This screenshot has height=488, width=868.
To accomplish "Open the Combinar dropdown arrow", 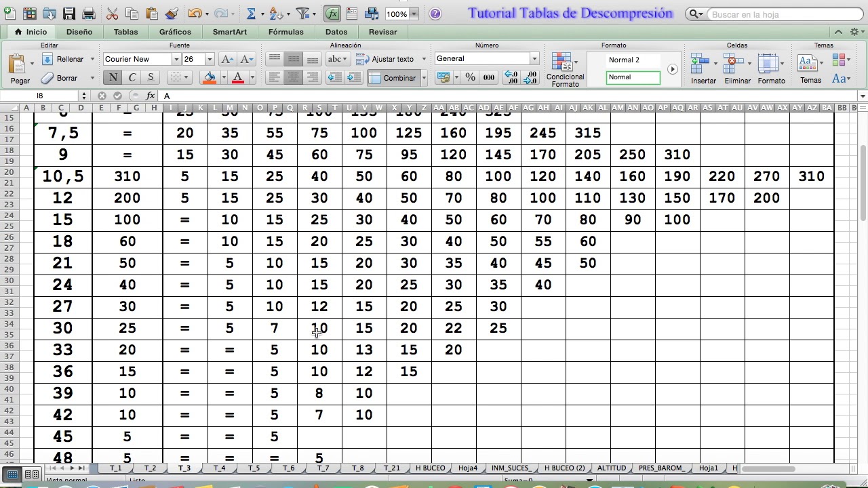I will 424,78.
